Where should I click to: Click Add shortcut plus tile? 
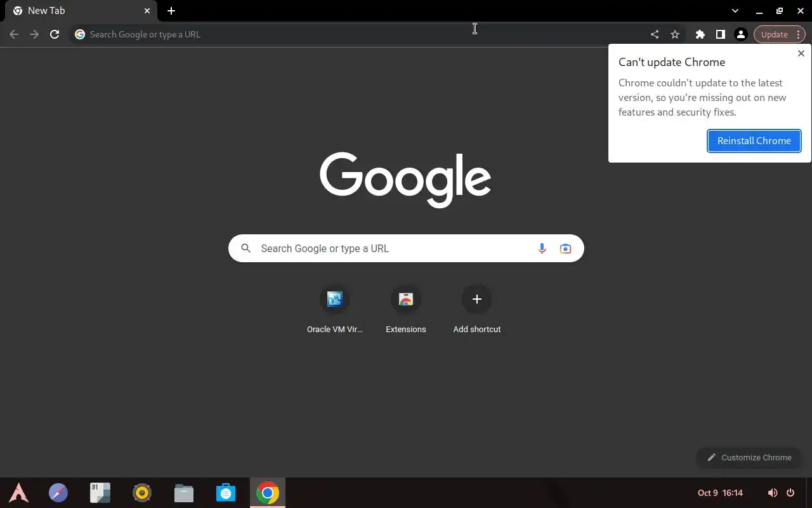coord(477,310)
